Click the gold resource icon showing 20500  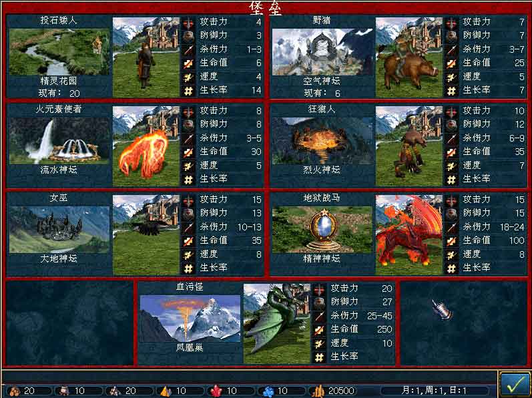coord(318,391)
